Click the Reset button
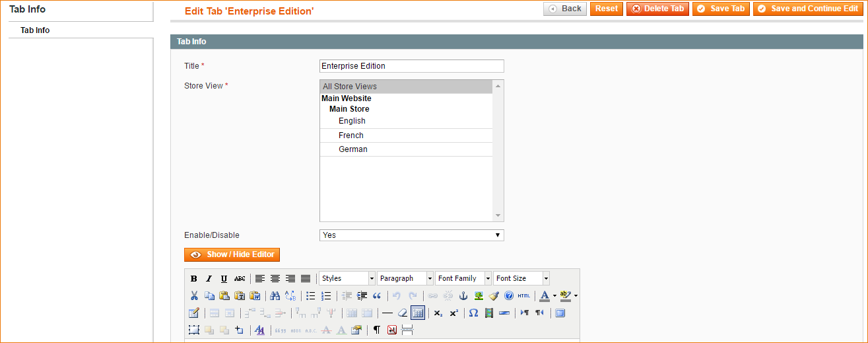868x343 pixels. 607,9
